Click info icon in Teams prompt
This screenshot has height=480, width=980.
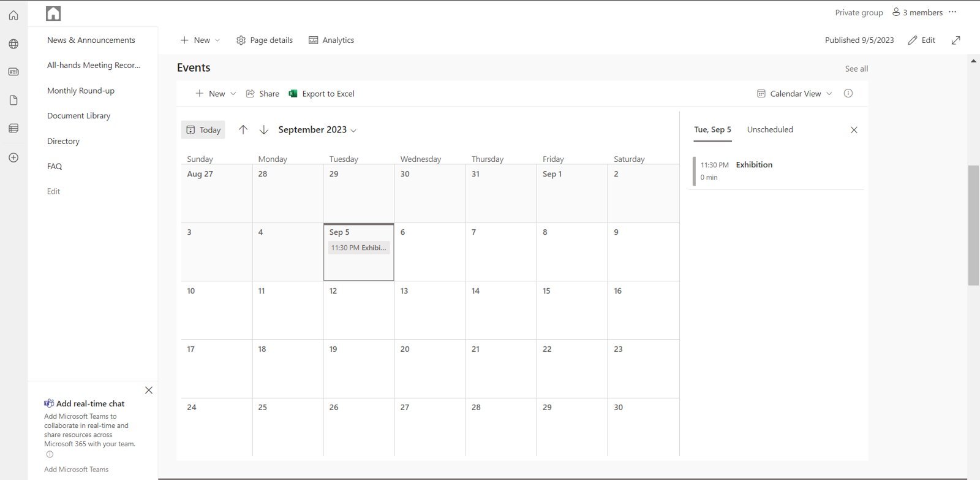point(50,454)
